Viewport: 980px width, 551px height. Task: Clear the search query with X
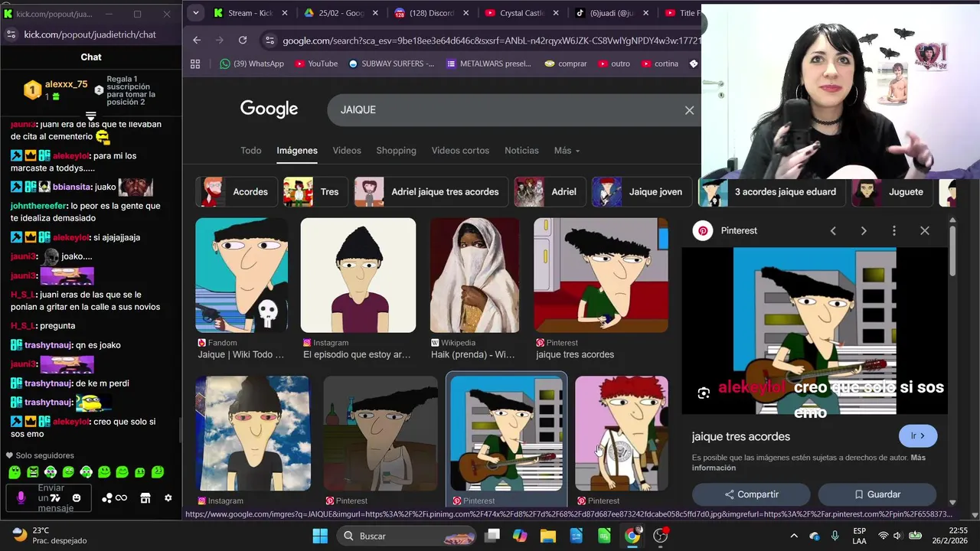[689, 110]
